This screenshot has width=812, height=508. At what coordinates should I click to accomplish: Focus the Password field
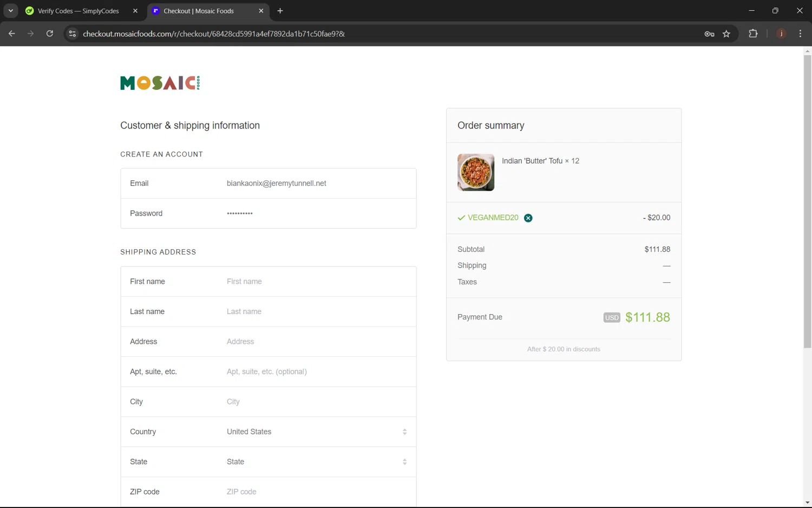coord(317,213)
